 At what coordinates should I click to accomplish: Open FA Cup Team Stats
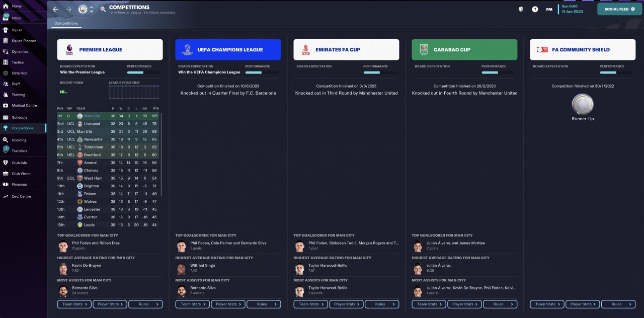pyautogui.click(x=311, y=304)
